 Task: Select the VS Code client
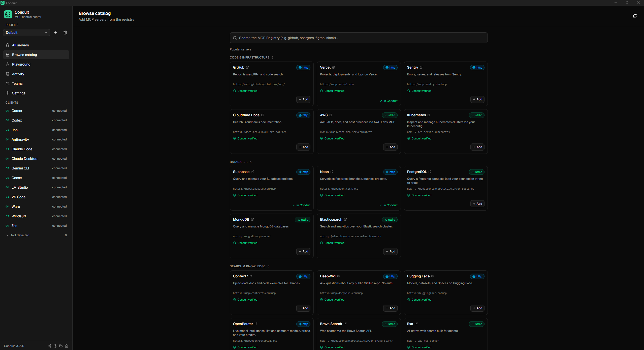tap(36, 197)
